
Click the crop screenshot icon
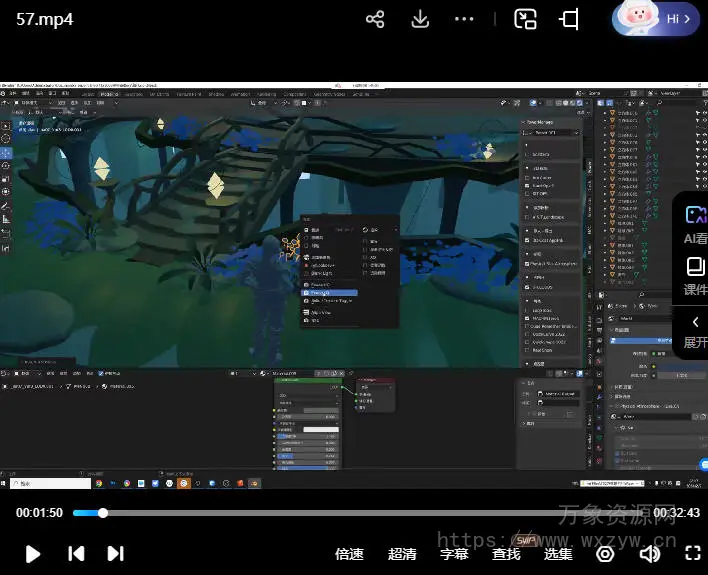coord(570,19)
